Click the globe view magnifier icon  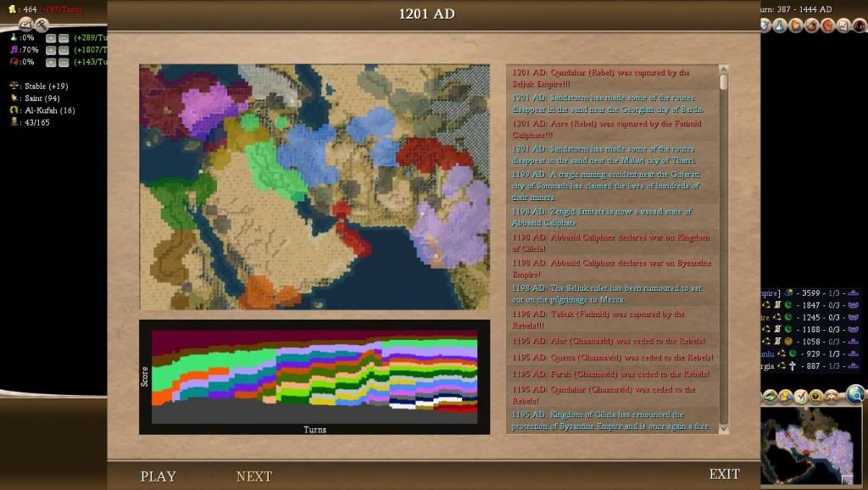(x=856, y=394)
